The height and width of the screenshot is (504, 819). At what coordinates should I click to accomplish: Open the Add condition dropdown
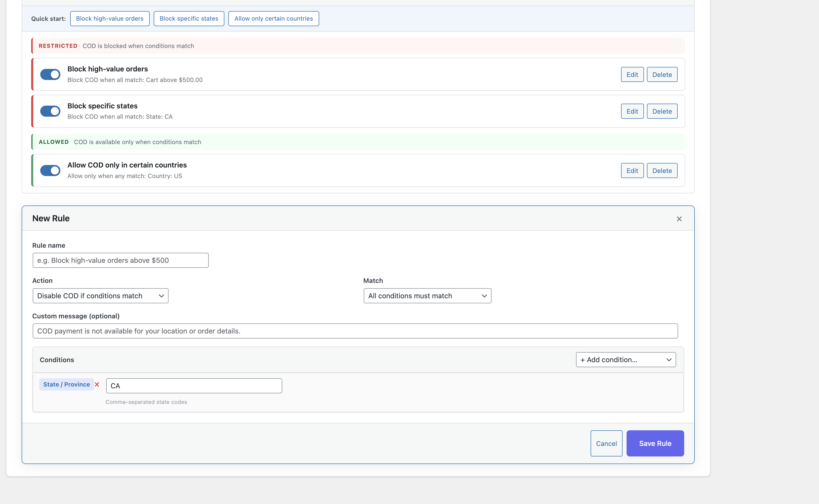click(625, 360)
